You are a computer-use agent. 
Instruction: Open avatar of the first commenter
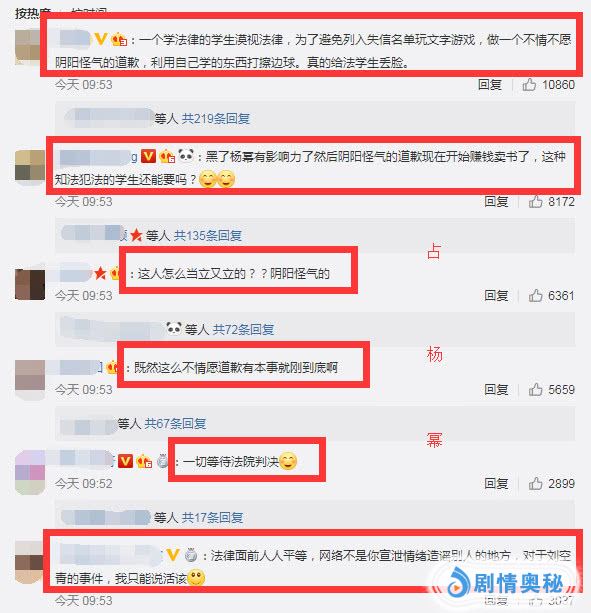[x=27, y=47]
